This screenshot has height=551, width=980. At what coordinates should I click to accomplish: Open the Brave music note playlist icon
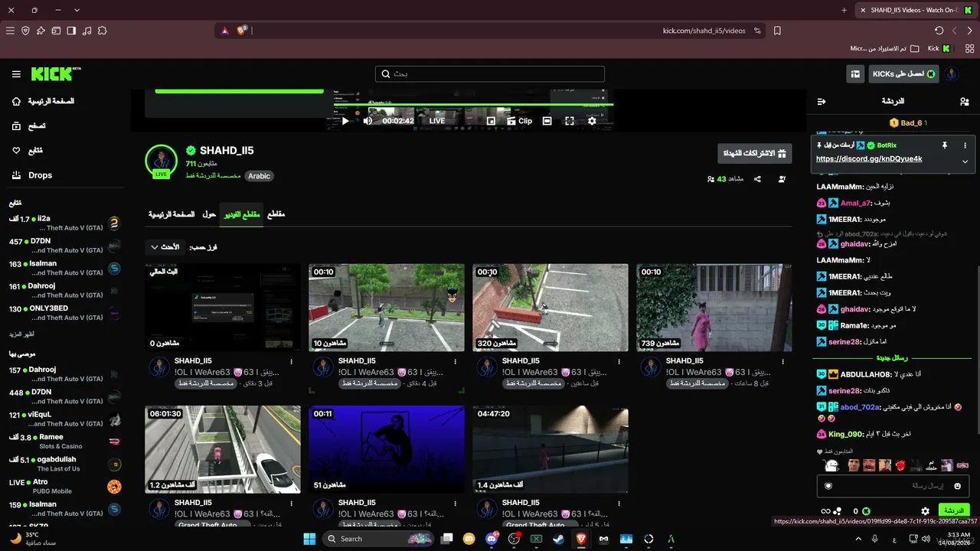point(87,31)
